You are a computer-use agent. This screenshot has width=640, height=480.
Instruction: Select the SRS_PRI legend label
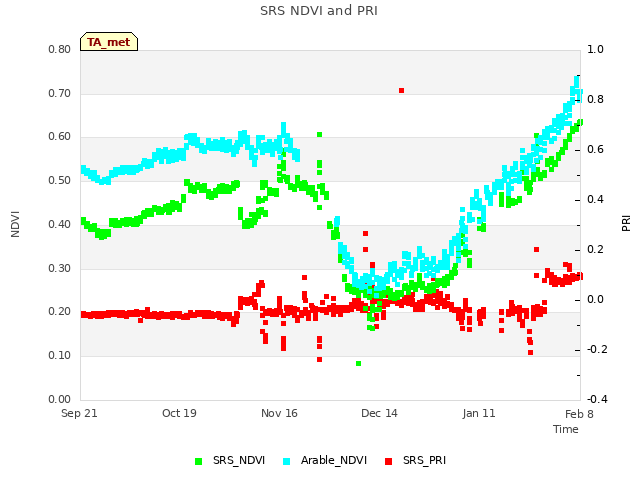click(x=424, y=460)
